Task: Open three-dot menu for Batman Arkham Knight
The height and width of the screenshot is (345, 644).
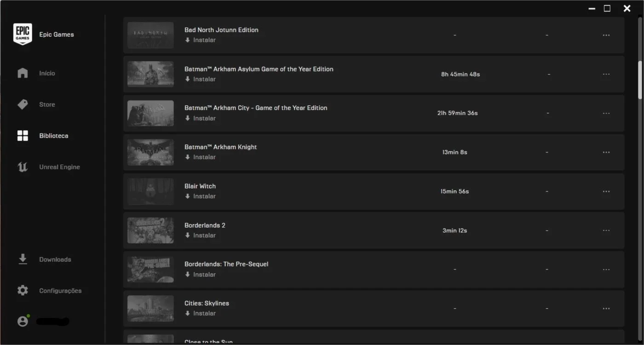Action: pyautogui.click(x=606, y=152)
